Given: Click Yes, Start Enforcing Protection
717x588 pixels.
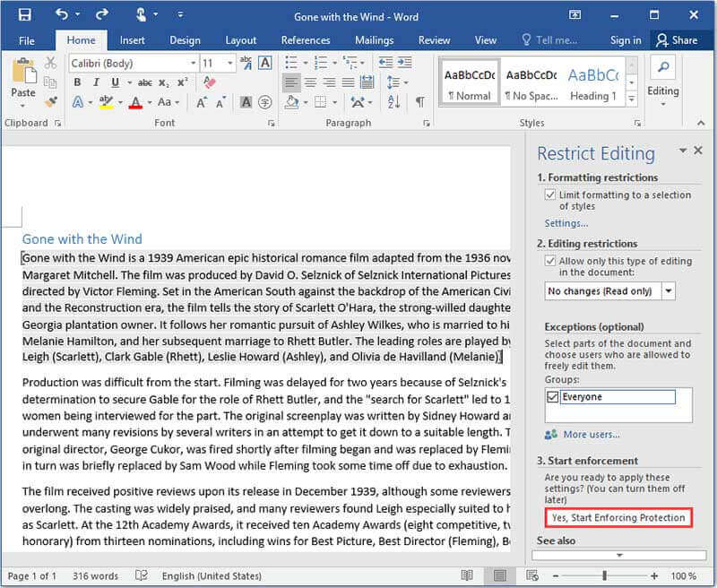Looking at the screenshot, I should (x=618, y=517).
